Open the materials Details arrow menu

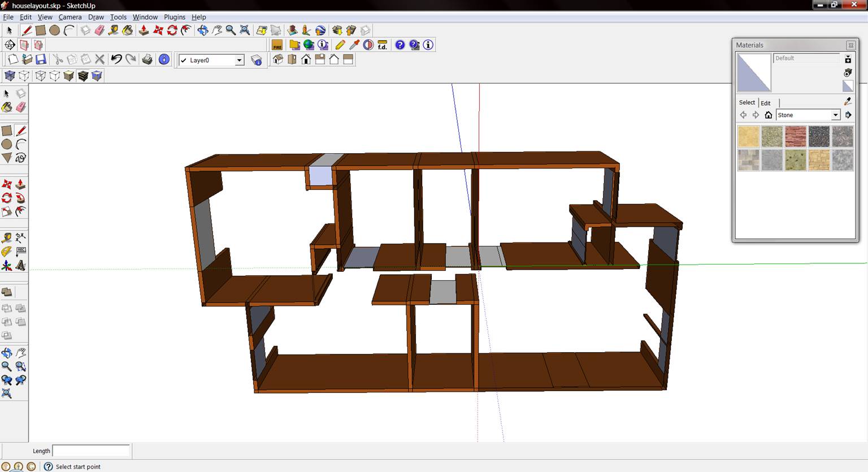click(x=848, y=115)
